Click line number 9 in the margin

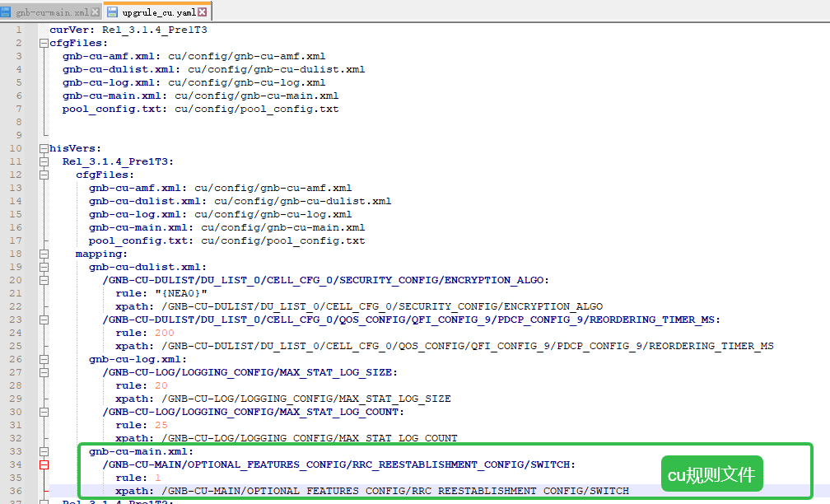point(18,135)
